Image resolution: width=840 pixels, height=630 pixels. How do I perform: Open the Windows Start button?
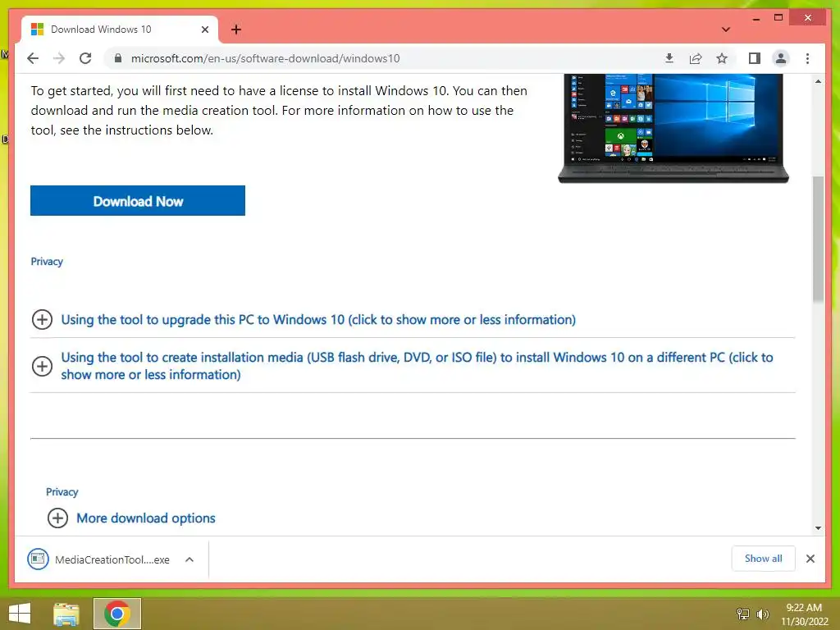[20, 614]
